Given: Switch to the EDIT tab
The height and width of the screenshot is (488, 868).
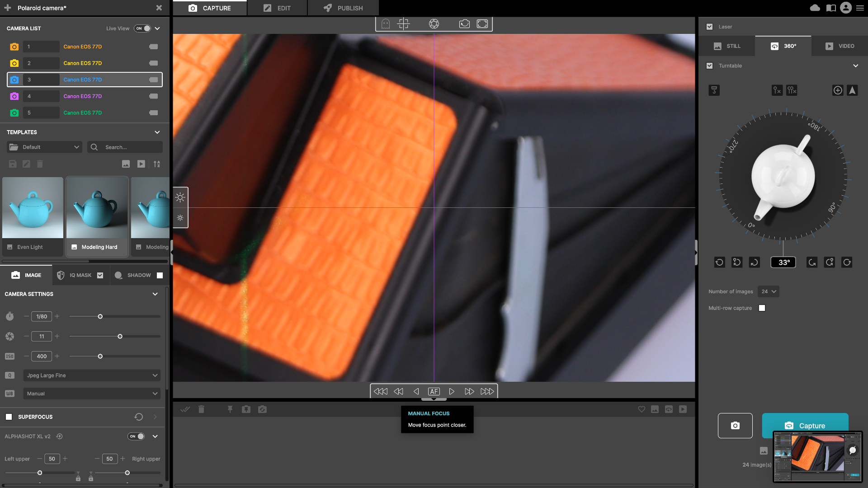Looking at the screenshot, I should coord(277,8).
